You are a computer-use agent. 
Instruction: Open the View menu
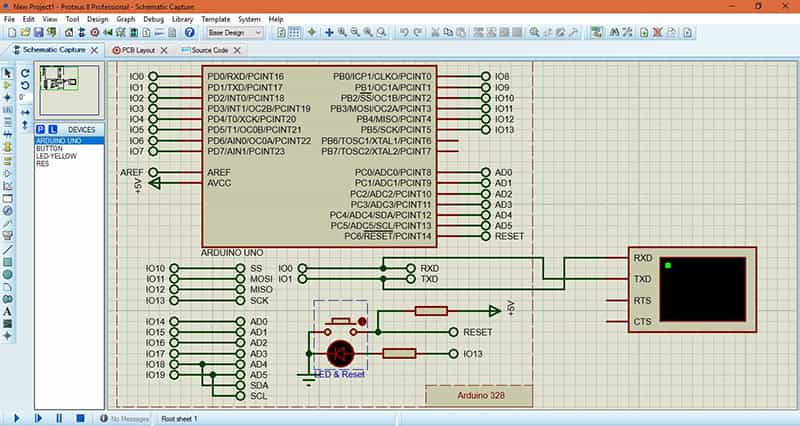coord(50,19)
